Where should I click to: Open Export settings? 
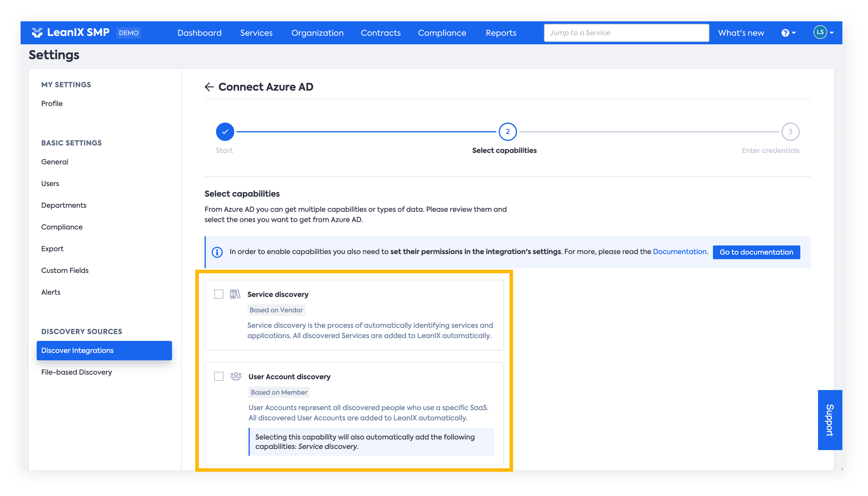52,249
